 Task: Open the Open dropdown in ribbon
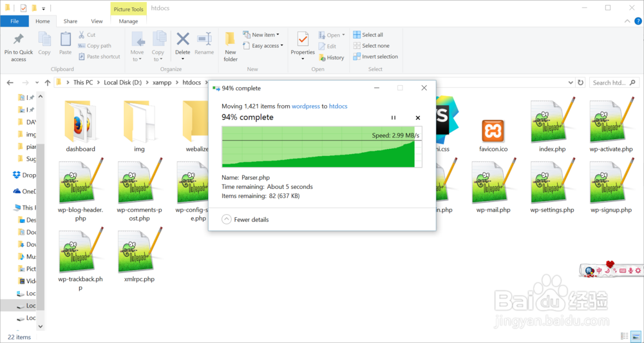(332, 35)
